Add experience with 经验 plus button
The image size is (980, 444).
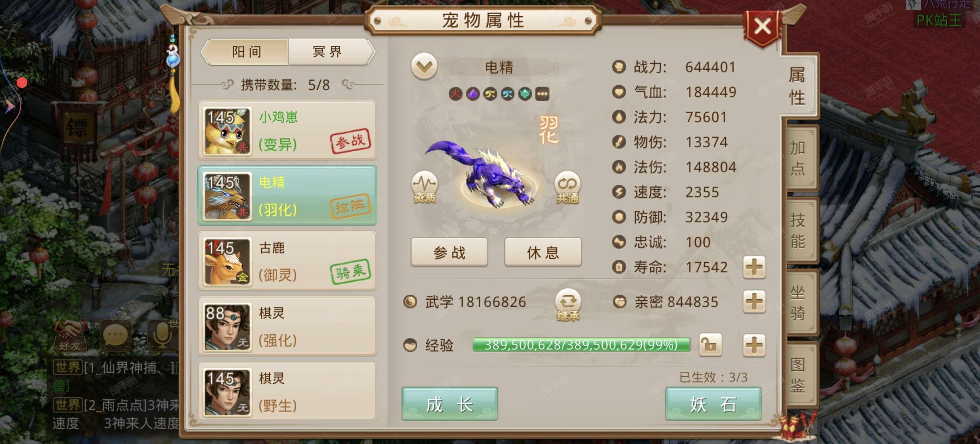(754, 345)
